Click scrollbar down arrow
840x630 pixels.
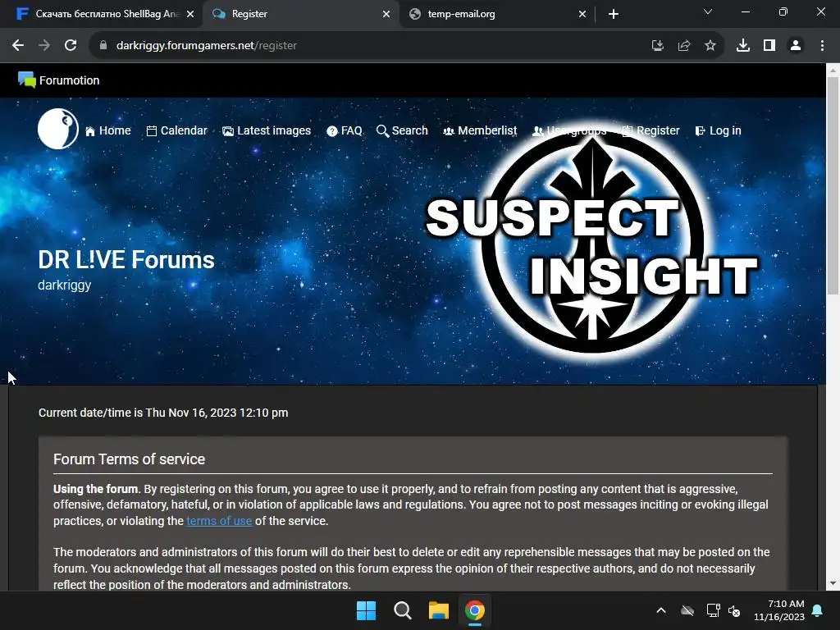click(x=833, y=583)
